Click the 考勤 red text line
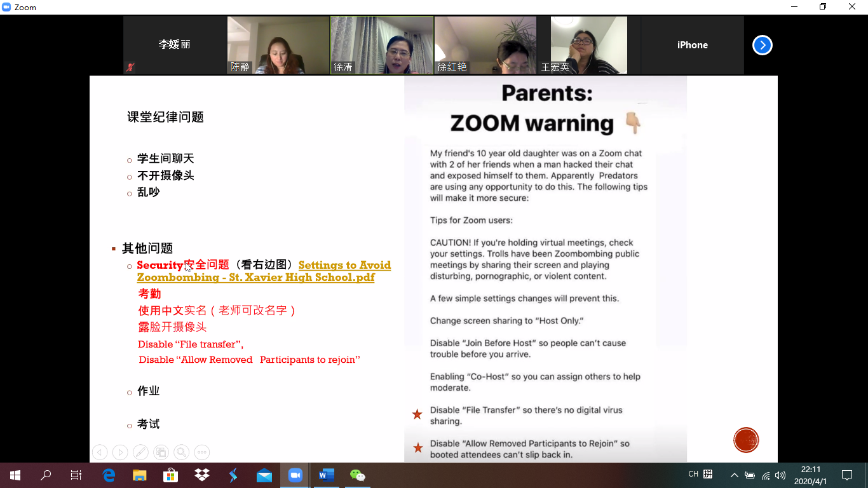Viewport: 868px width, 488px height. click(x=149, y=294)
